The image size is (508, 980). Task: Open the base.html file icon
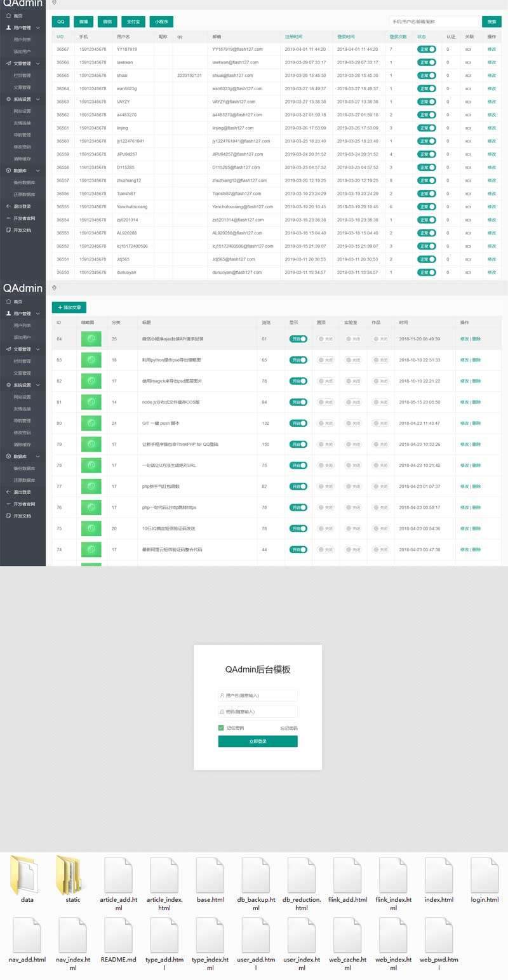click(210, 875)
